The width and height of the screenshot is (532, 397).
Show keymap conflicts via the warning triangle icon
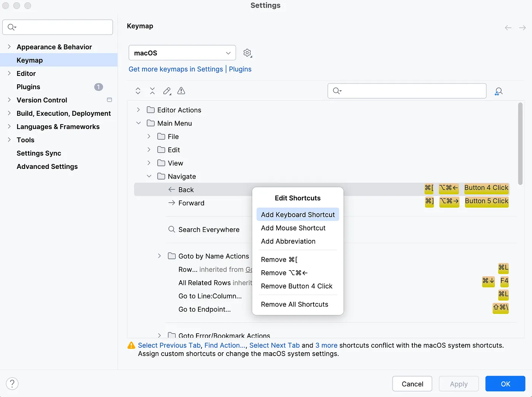click(181, 91)
